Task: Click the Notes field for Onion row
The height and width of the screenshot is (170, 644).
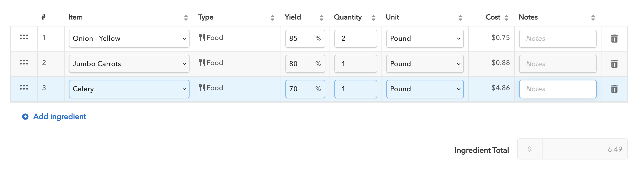Action: [x=558, y=39]
